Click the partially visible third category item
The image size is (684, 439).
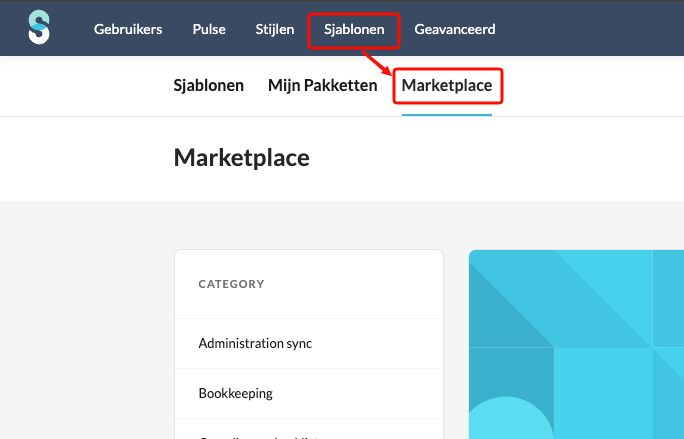tap(258, 435)
